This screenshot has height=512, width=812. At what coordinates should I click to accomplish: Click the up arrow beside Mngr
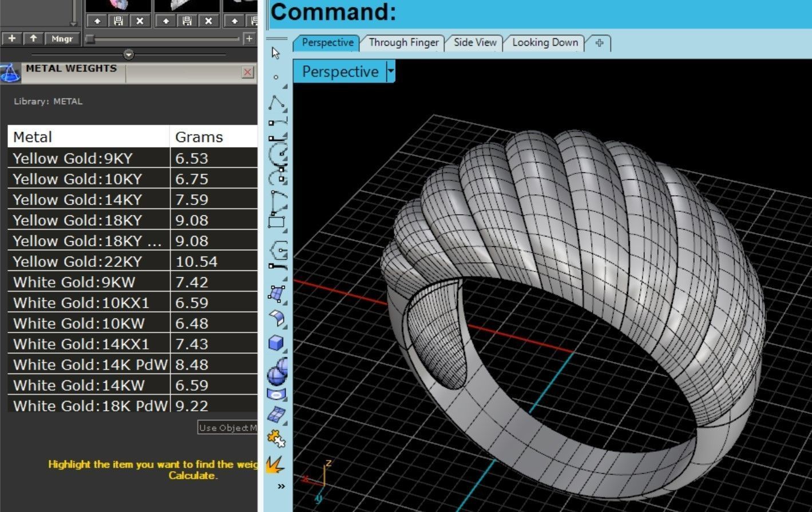pyautogui.click(x=34, y=38)
